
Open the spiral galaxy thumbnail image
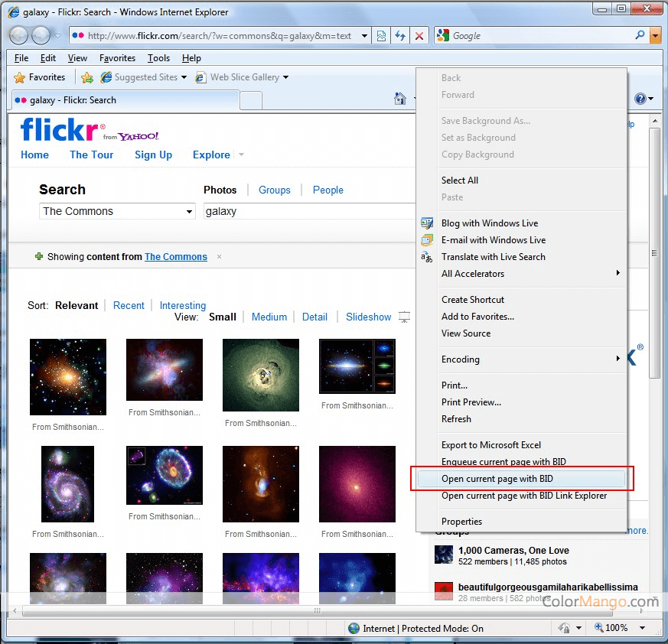[68, 484]
